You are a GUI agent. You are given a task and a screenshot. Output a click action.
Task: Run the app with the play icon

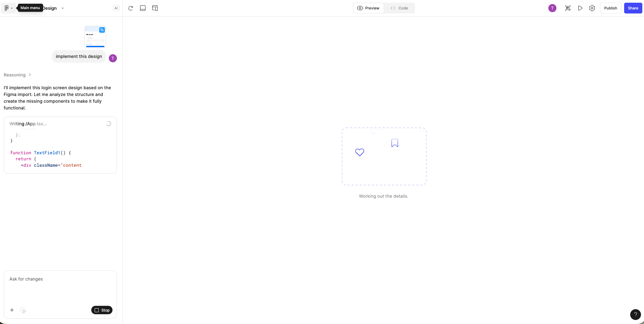click(580, 8)
